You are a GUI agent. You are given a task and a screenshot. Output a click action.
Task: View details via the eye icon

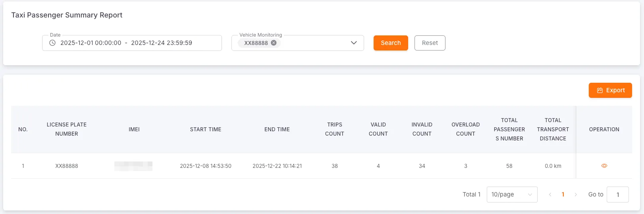(604, 166)
